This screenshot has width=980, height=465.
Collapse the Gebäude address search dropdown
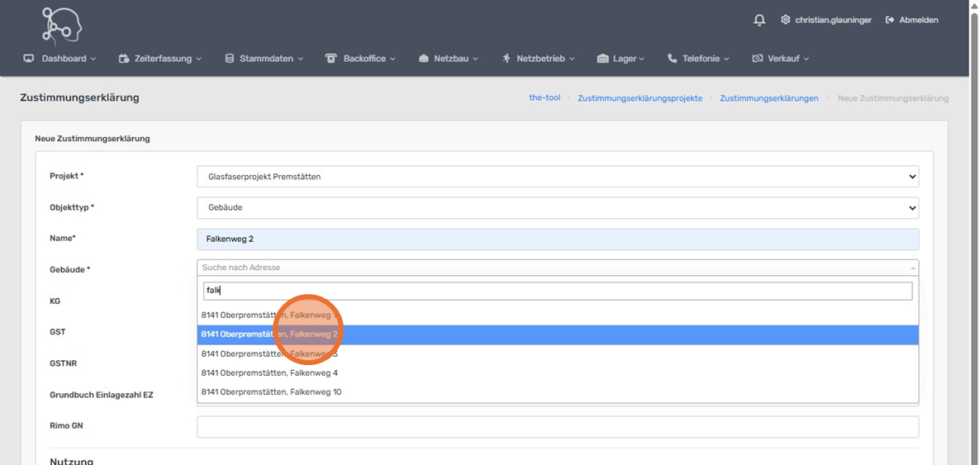point(912,268)
